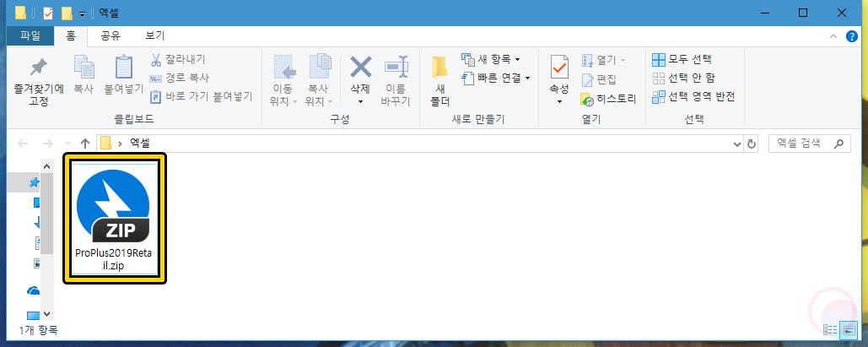Open Customize Quick Access Toolbar dropdown
This screenshot has height=347, width=868.
pyautogui.click(x=82, y=14)
